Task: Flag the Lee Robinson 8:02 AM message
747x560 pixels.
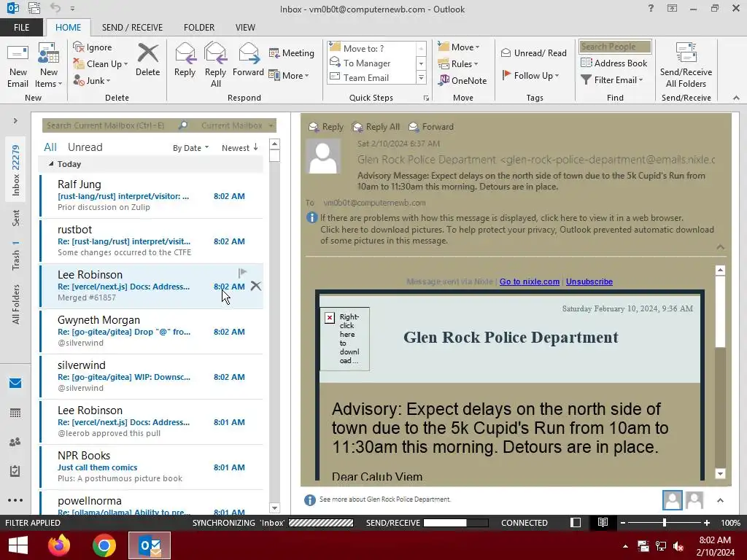Action: tap(242, 273)
